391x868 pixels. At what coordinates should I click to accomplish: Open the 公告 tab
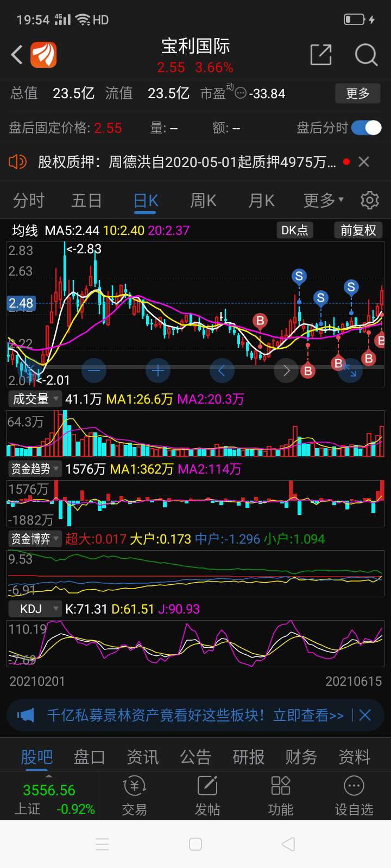click(195, 756)
